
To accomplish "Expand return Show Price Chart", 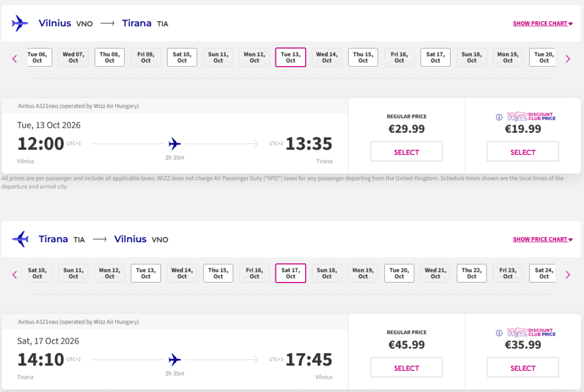I will pyautogui.click(x=542, y=240).
